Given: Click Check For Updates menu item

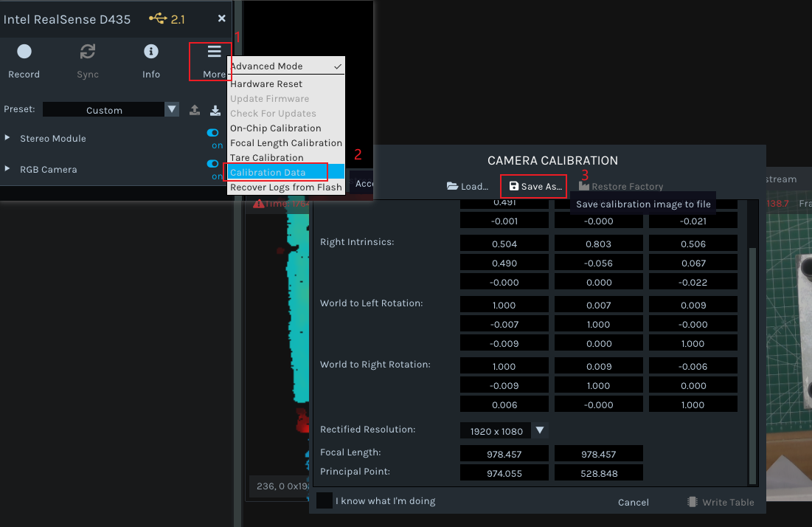Looking at the screenshot, I should click(286, 113).
